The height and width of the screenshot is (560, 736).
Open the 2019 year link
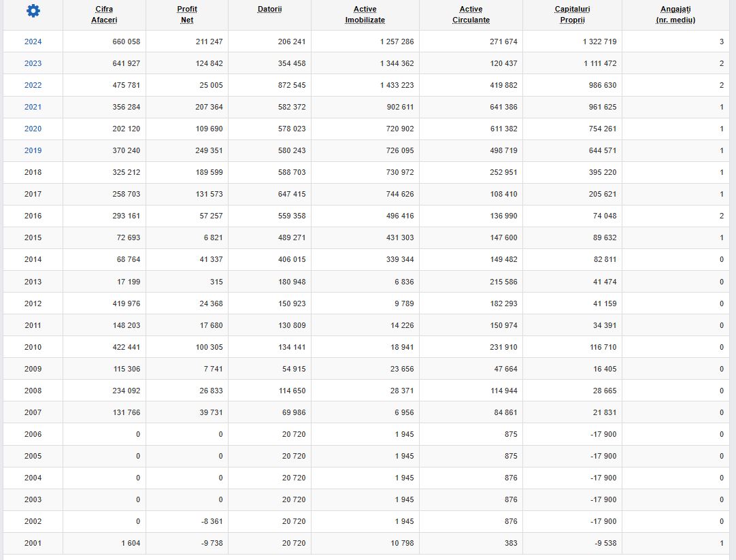(33, 150)
